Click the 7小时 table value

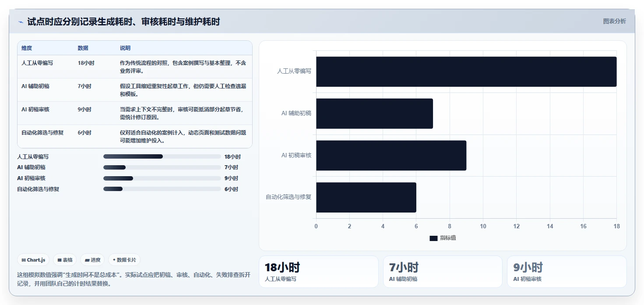pos(84,86)
